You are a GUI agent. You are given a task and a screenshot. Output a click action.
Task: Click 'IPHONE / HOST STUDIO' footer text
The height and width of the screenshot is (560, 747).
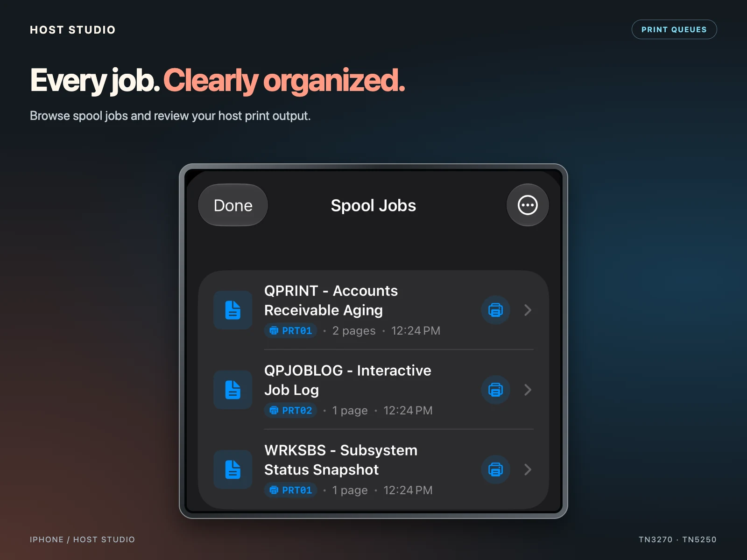pyautogui.click(x=82, y=539)
